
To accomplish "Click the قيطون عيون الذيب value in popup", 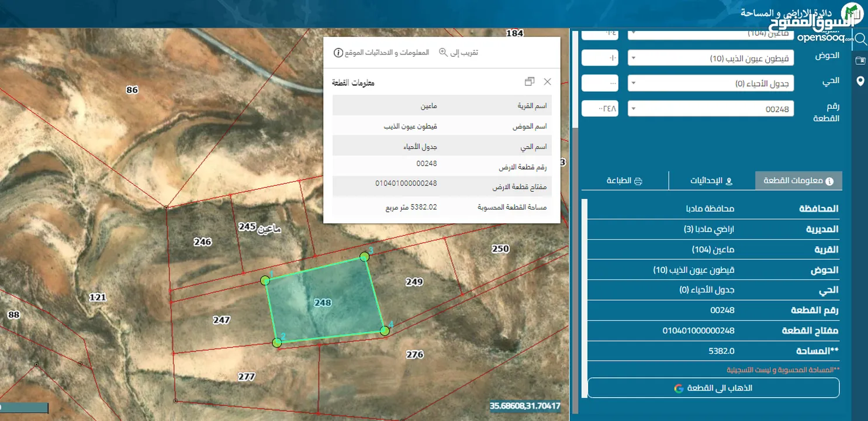I will [x=410, y=126].
